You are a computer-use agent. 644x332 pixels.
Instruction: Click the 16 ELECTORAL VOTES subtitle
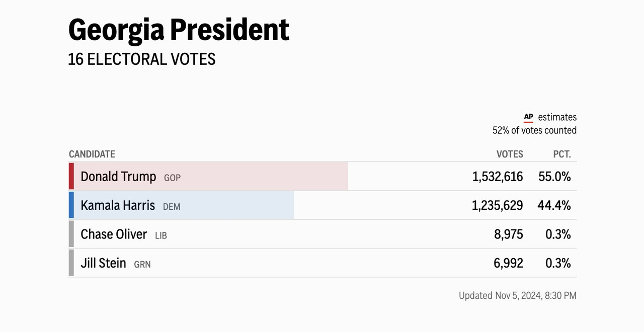point(142,59)
